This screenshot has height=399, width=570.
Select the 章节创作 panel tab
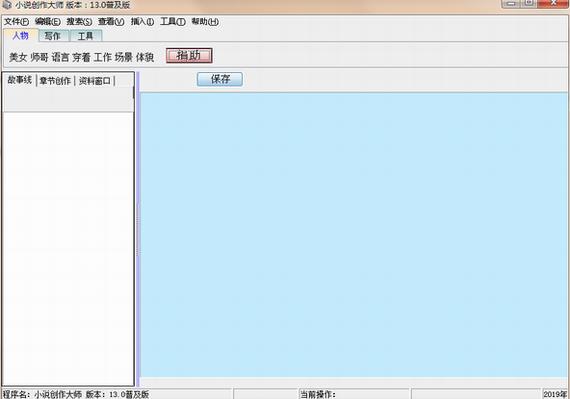click(55, 81)
